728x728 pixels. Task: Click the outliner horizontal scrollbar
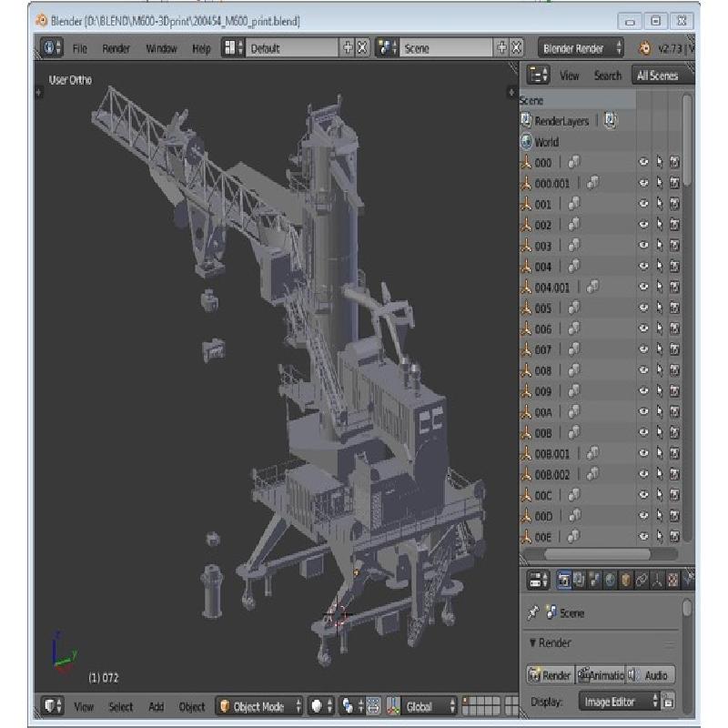598,553
